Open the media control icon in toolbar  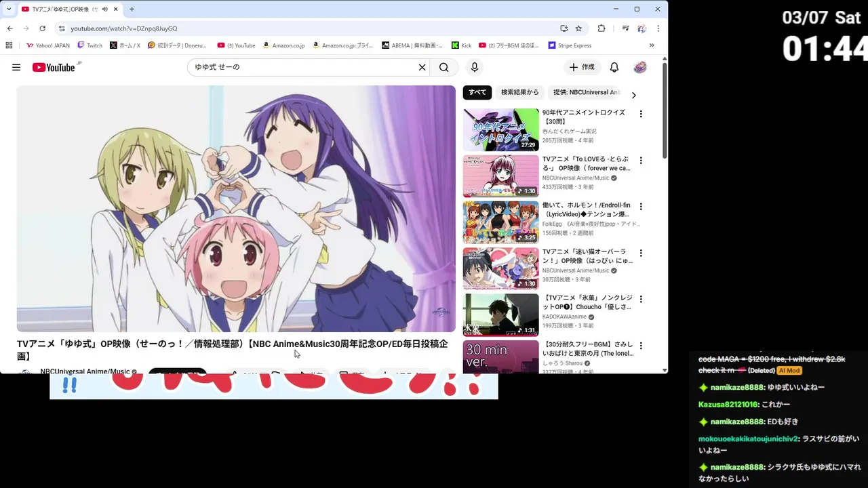pos(625,28)
